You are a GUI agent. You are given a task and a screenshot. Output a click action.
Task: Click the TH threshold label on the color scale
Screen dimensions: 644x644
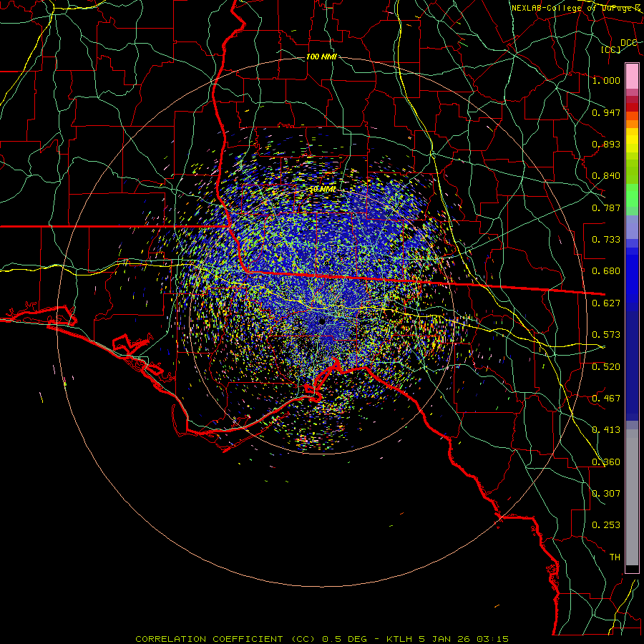[x=615, y=557]
